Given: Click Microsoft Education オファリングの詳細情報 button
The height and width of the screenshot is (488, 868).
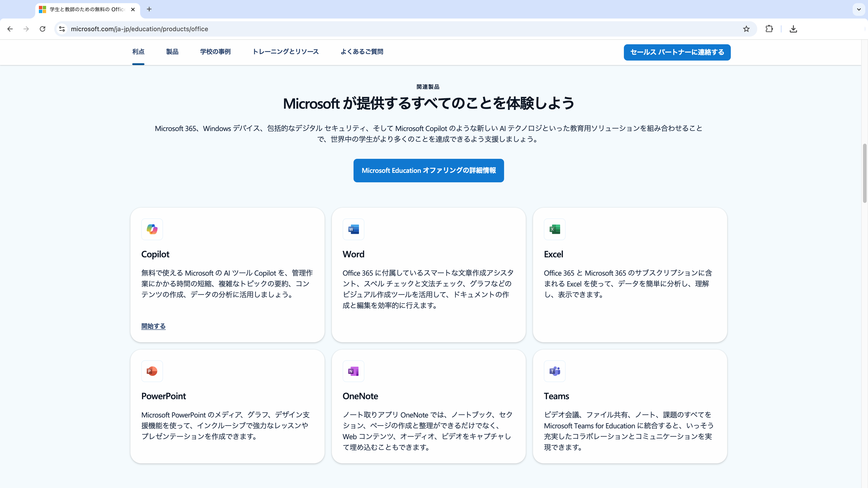Looking at the screenshot, I should coord(429,170).
